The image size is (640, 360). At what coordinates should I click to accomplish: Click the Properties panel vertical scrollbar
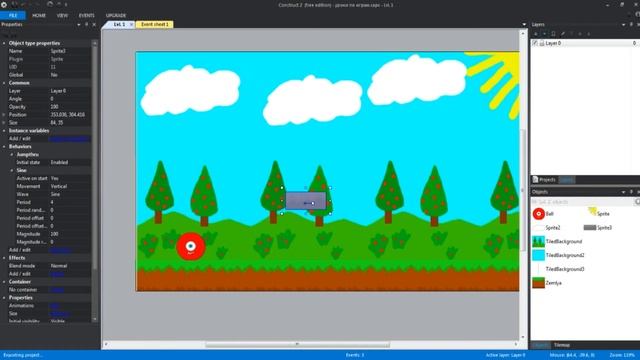point(95,157)
